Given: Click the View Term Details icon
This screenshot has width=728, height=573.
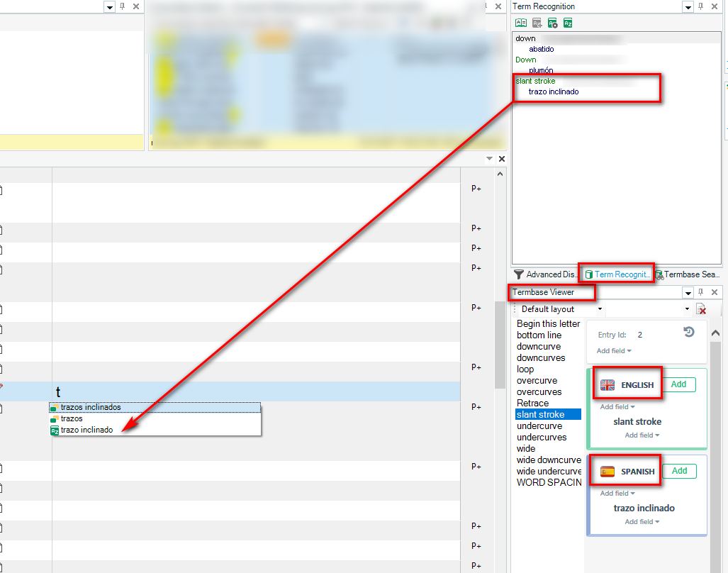Looking at the screenshot, I should 522,23.
